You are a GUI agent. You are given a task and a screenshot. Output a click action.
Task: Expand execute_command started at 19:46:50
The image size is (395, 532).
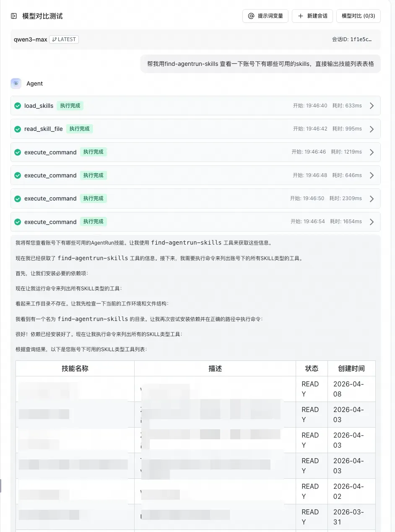click(372, 198)
